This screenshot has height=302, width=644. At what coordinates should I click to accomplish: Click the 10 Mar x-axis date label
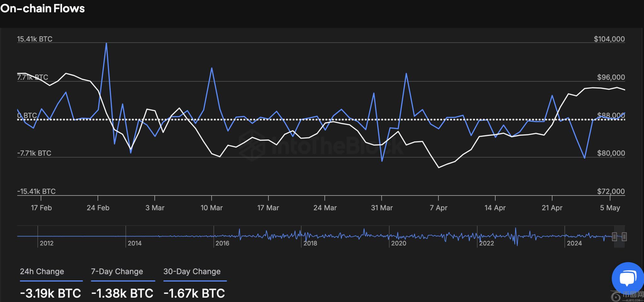pos(212,208)
